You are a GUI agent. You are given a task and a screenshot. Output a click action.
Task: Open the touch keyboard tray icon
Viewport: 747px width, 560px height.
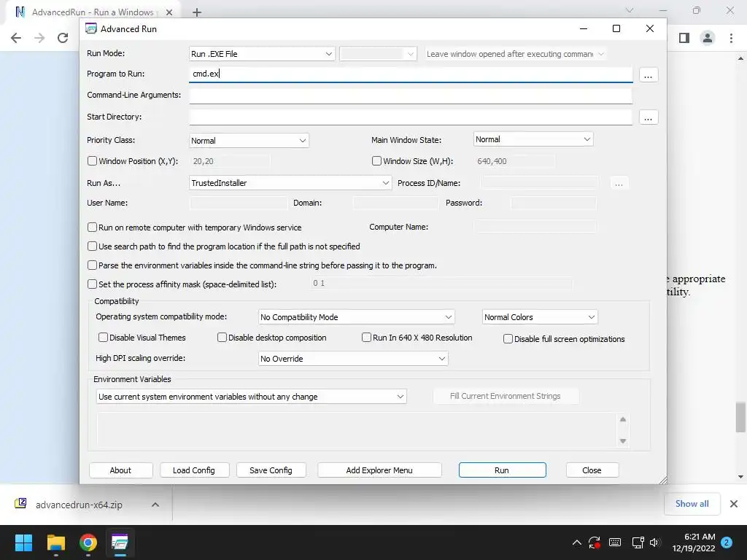point(615,542)
